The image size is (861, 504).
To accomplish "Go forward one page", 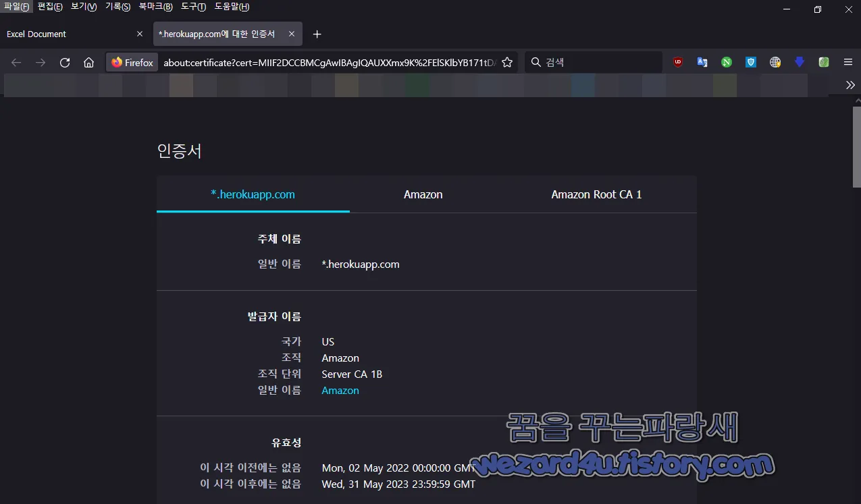I will [x=41, y=62].
